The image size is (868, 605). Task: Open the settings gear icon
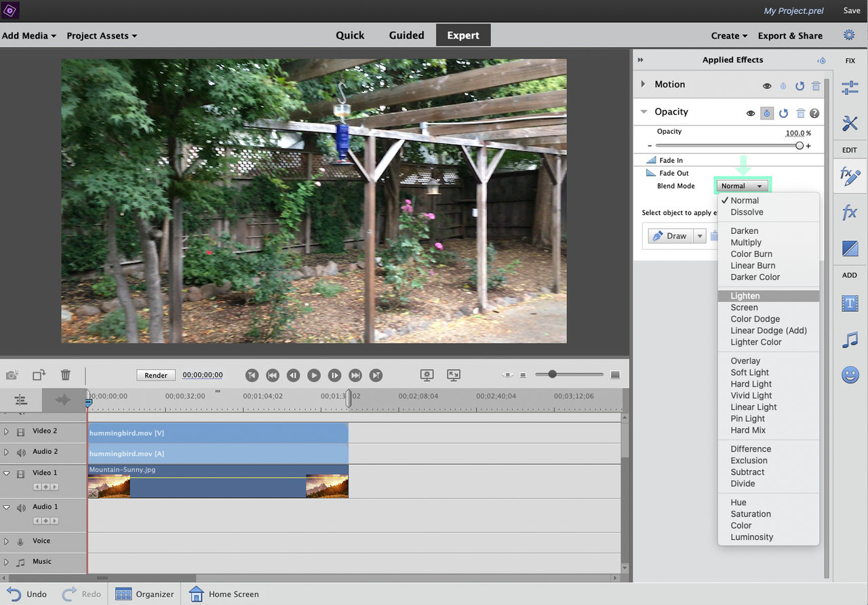(x=848, y=35)
